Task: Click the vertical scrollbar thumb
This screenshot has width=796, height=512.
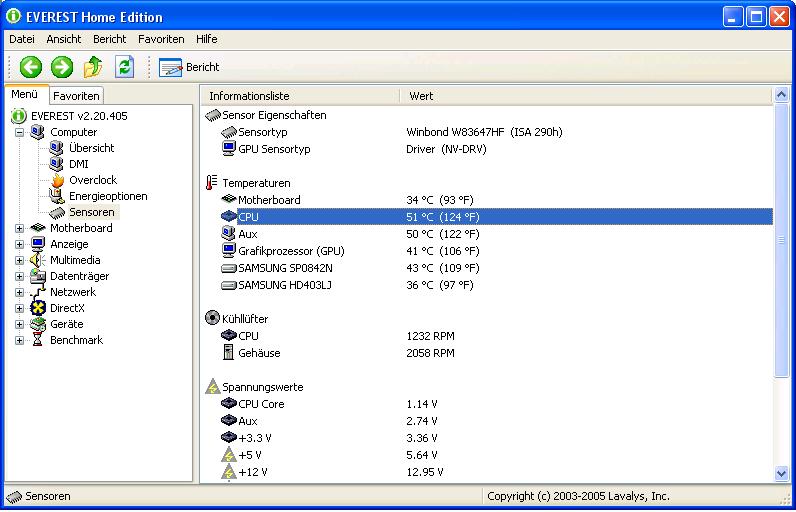Action: [x=781, y=241]
